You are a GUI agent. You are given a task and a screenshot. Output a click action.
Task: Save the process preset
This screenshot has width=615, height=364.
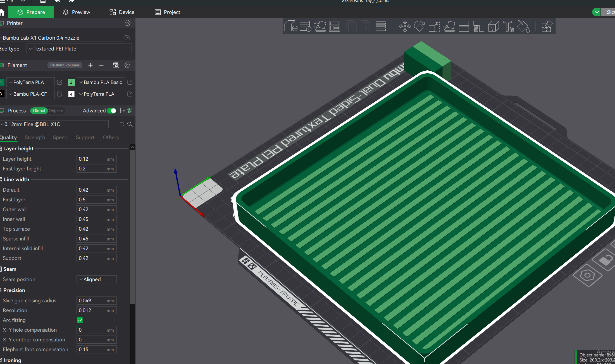(x=122, y=124)
